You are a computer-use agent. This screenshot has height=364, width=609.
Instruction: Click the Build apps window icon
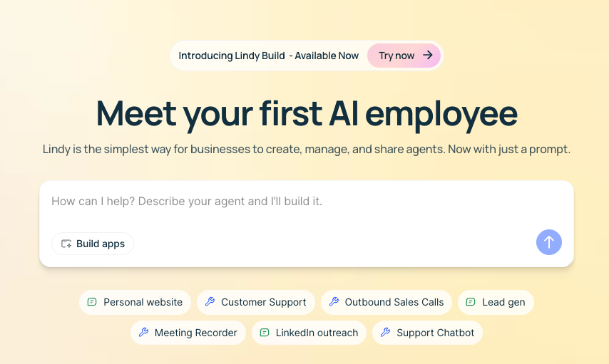pos(66,244)
